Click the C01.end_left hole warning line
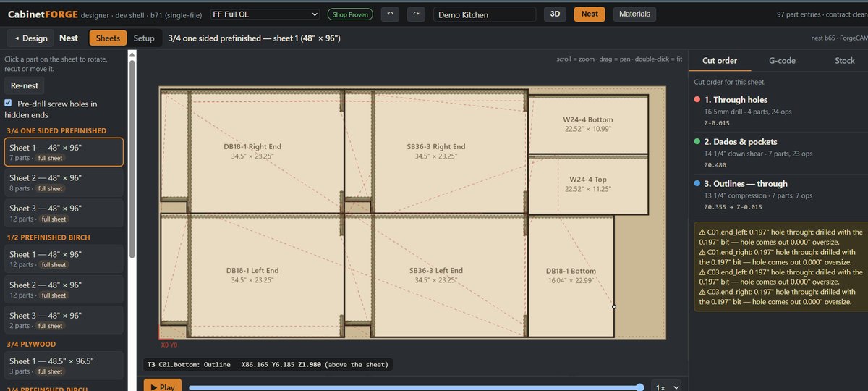 [x=780, y=237]
